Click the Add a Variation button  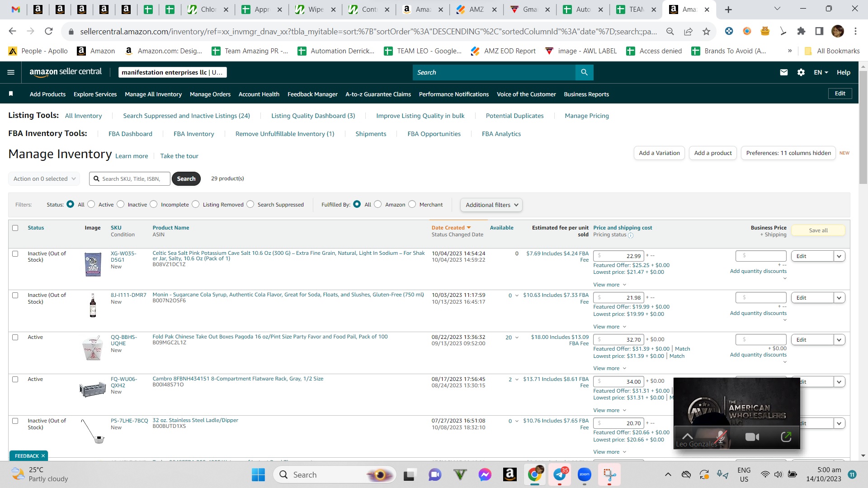point(659,153)
